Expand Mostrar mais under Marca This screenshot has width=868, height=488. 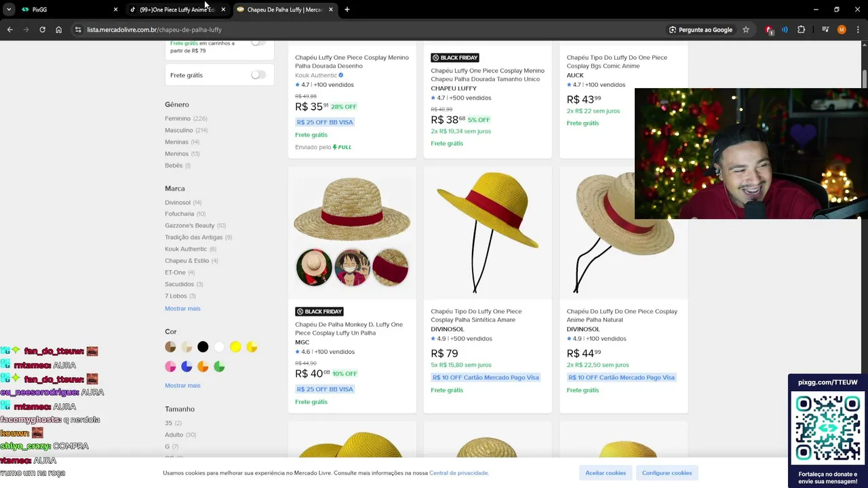click(182, 308)
